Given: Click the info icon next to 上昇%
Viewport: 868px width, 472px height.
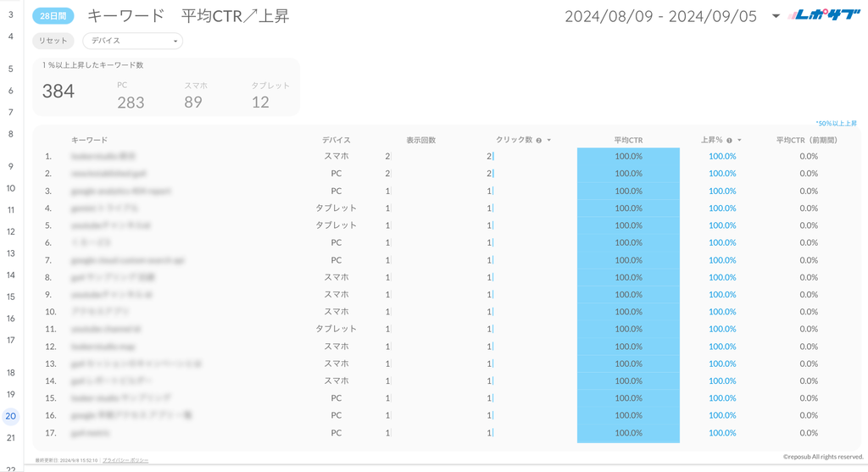Looking at the screenshot, I should click(x=729, y=141).
